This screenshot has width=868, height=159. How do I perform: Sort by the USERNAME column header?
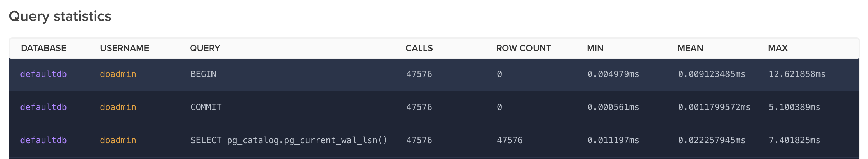(124, 48)
